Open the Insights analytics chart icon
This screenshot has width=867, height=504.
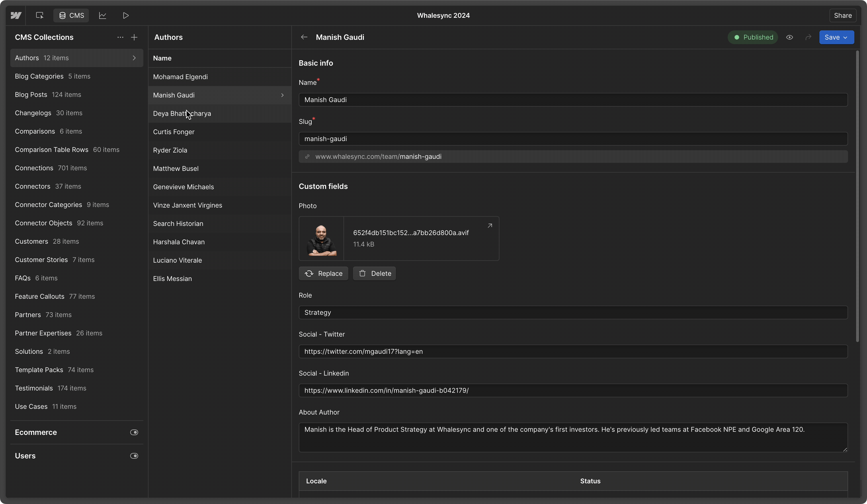pos(103,15)
